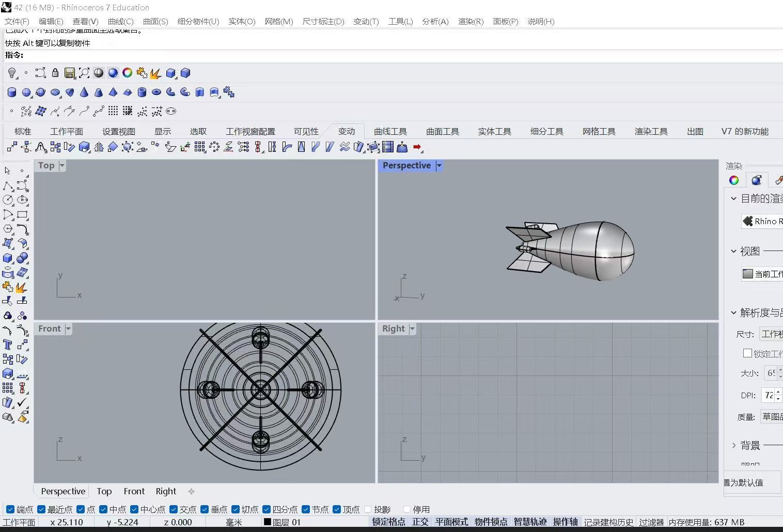Image resolution: width=783 pixels, height=532 pixels.
Task: Add a new viewport tab with plus icon
Action: (191, 491)
